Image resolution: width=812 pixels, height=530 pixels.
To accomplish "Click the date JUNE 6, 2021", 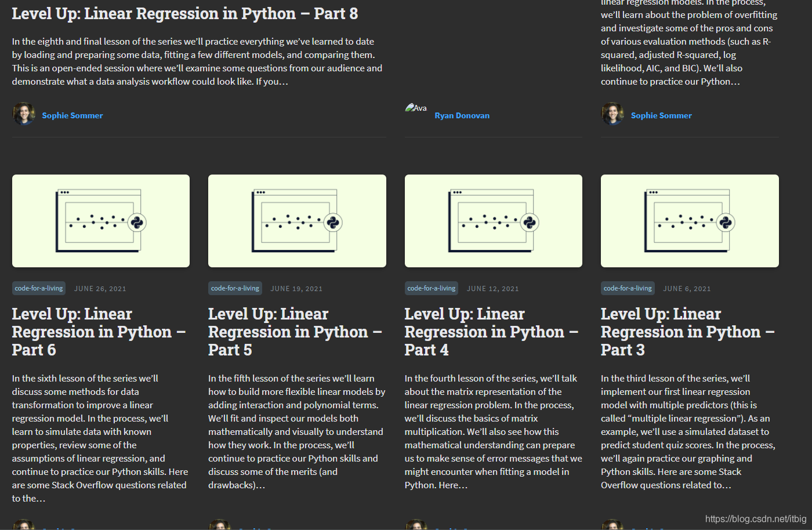I will pos(687,289).
